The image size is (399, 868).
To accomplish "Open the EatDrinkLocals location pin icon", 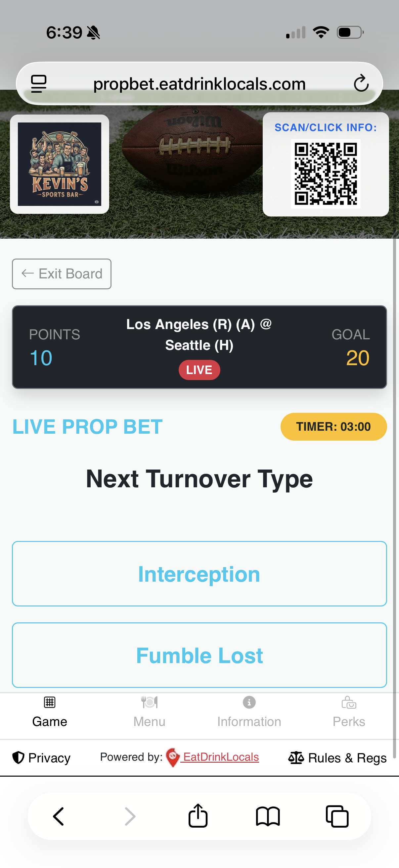I will [172, 757].
